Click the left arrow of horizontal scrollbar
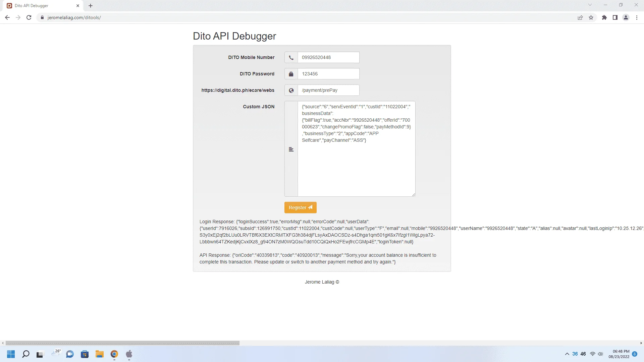This screenshot has width=644, height=362. 3,343
